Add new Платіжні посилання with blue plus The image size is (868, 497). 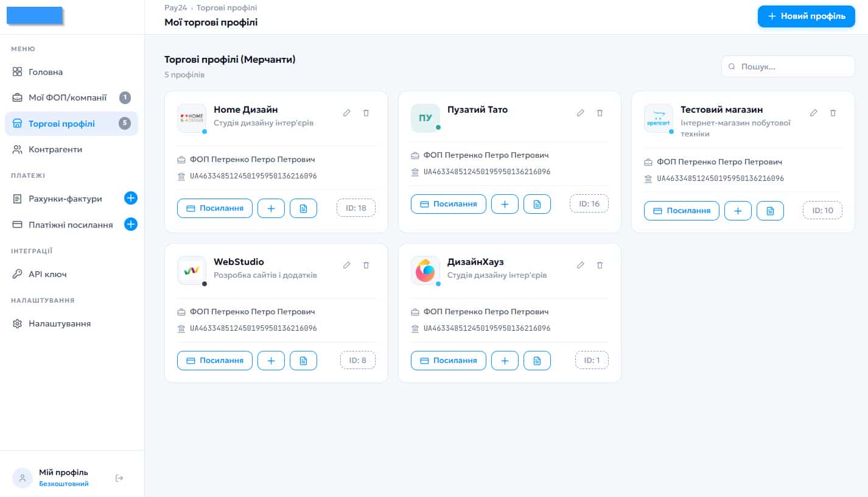point(131,225)
